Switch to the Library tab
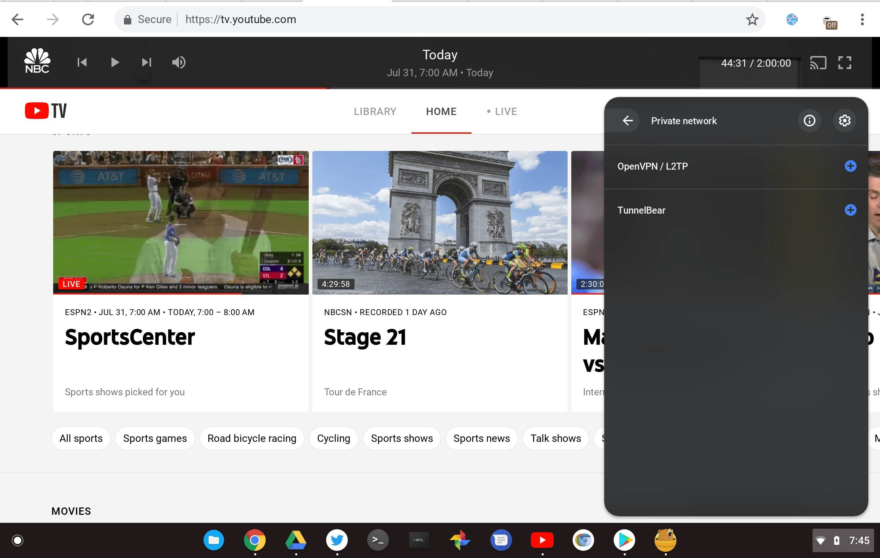 coord(375,112)
